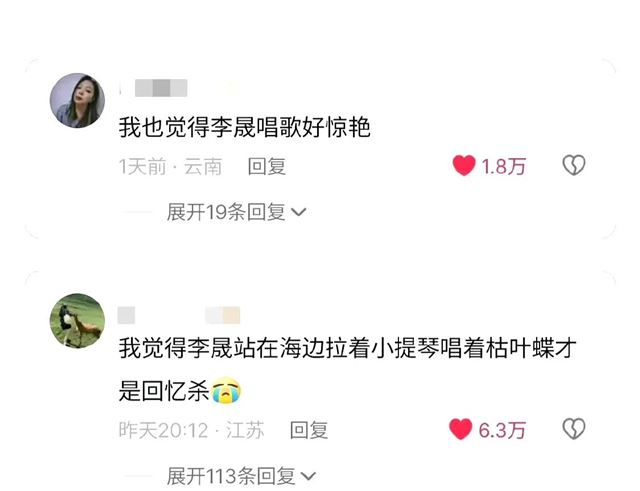
Task: Open the blurred username of first commenter
Action: pos(161,88)
